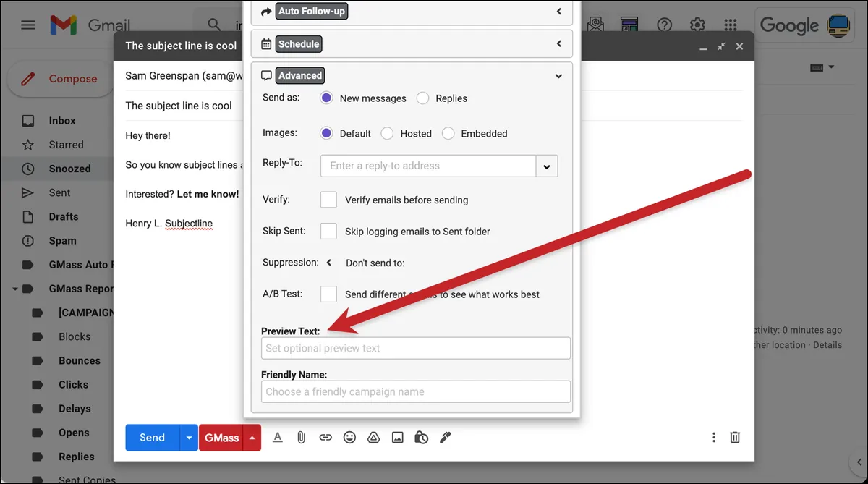Screen dimensions: 868x484
Task: Collapse the GMass Reports label tree
Action: (x=14, y=289)
